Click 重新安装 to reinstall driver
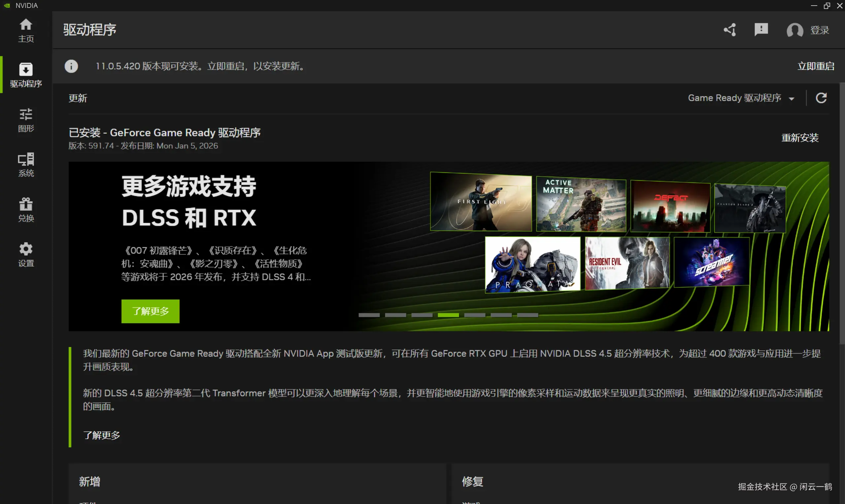Viewport: 845px width, 504px height. point(800,138)
